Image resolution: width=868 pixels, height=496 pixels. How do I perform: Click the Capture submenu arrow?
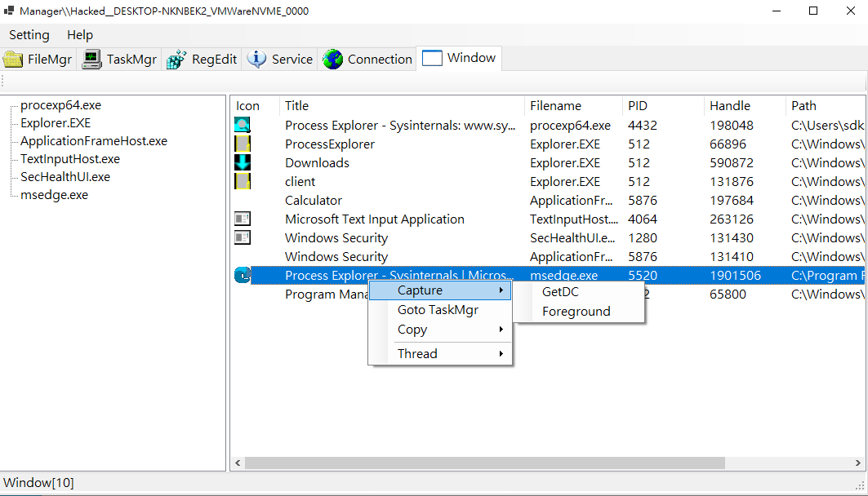point(501,290)
